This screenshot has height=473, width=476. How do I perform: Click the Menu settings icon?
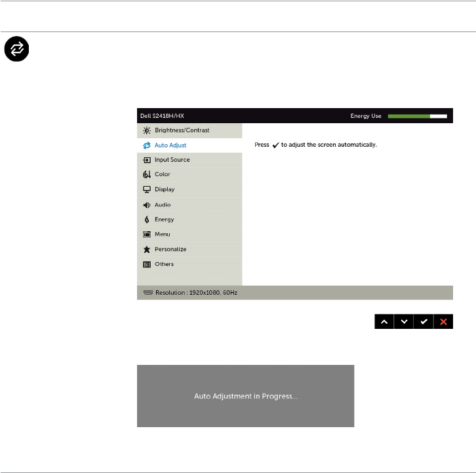(x=147, y=235)
